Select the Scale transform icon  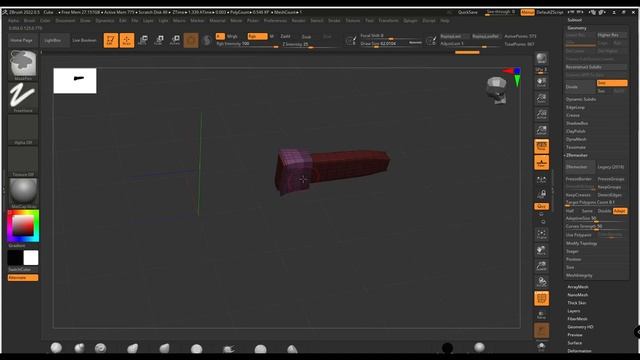click(x=159, y=40)
